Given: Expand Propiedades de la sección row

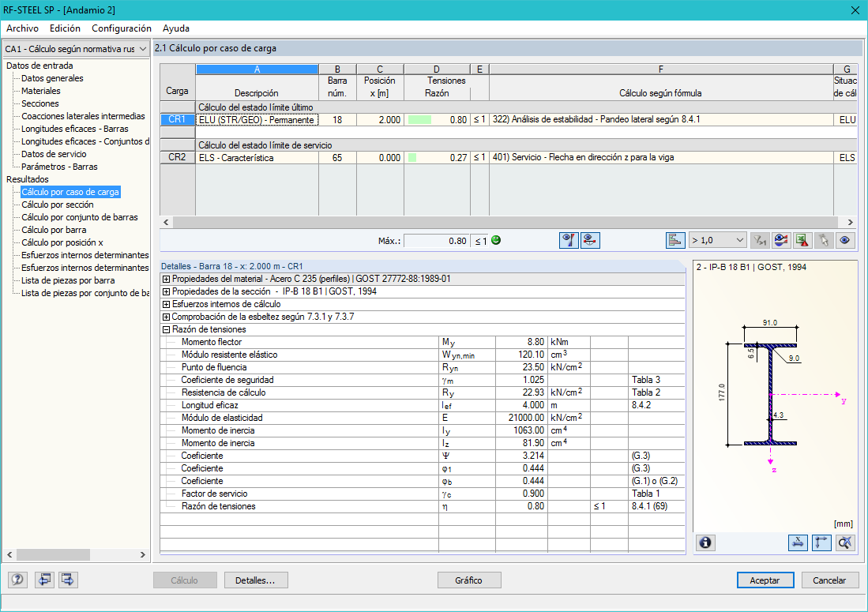Looking at the screenshot, I should pos(166,291).
